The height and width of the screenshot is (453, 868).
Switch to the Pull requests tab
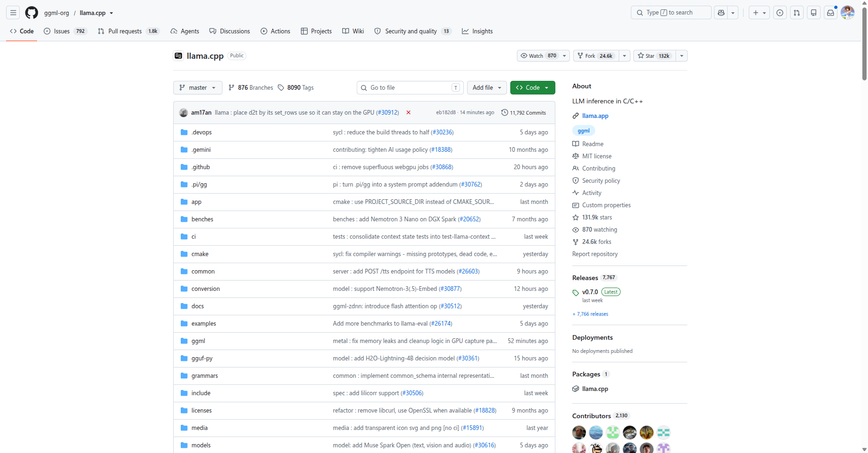click(129, 31)
